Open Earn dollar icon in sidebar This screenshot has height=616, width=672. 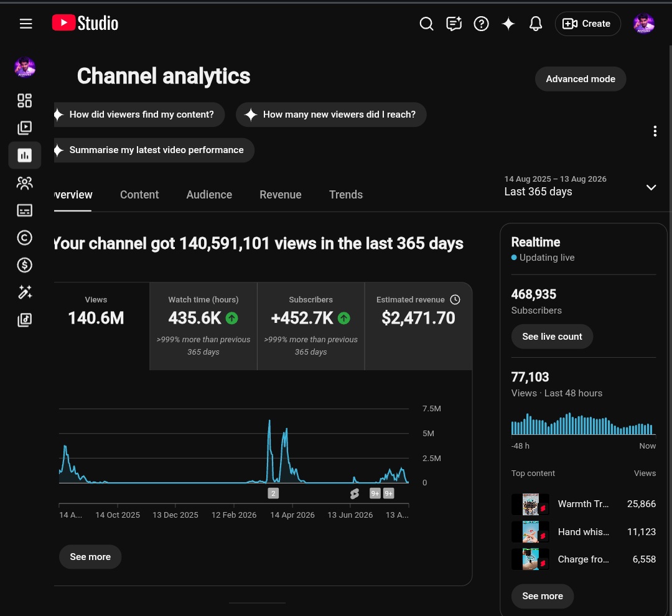[24, 265]
